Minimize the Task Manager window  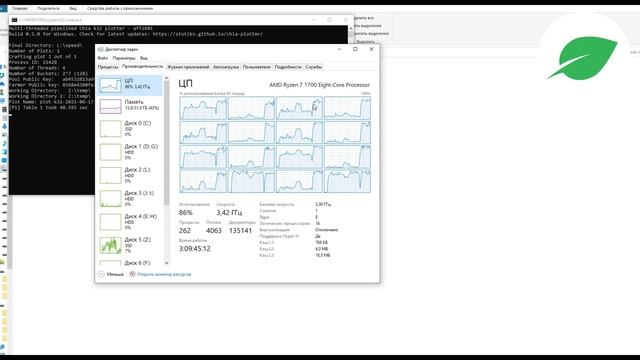pyautogui.click(x=339, y=49)
